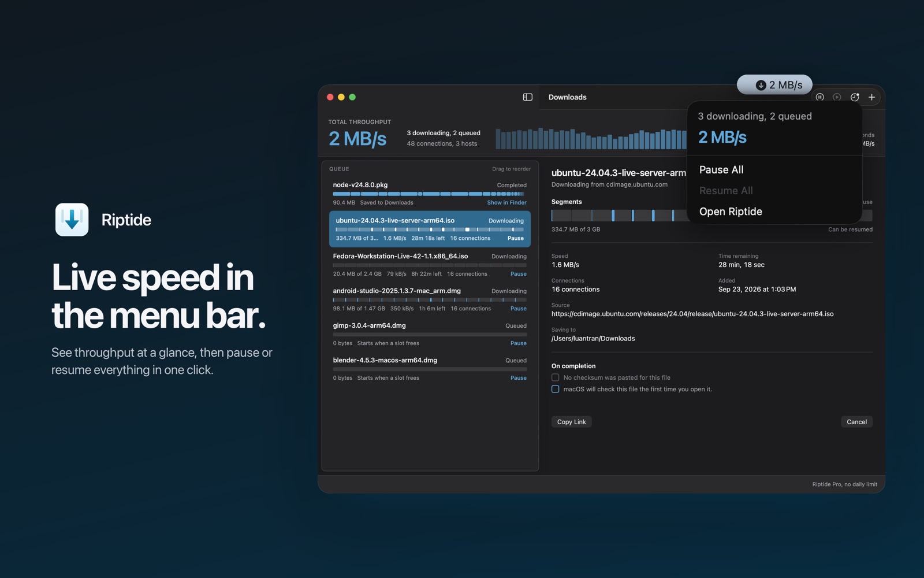924x578 pixels.
Task: Click the Can be resumed label
Action: pyautogui.click(x=850, y=229)
